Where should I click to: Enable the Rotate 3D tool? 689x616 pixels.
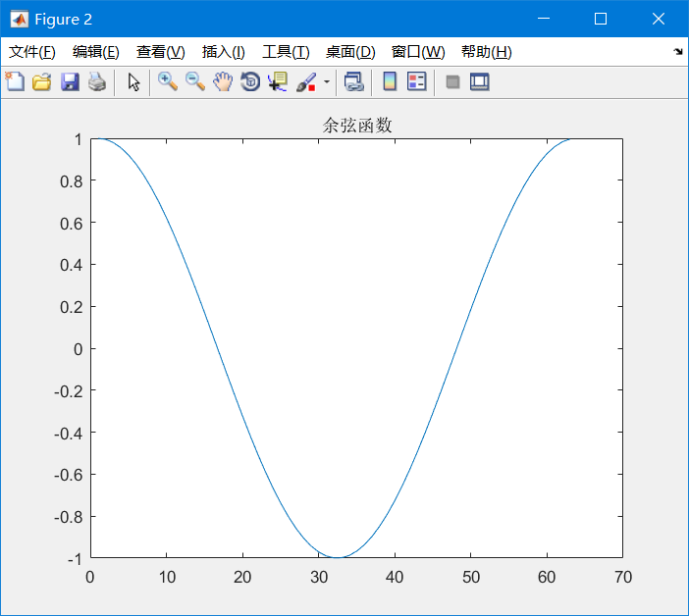[250, 81]
